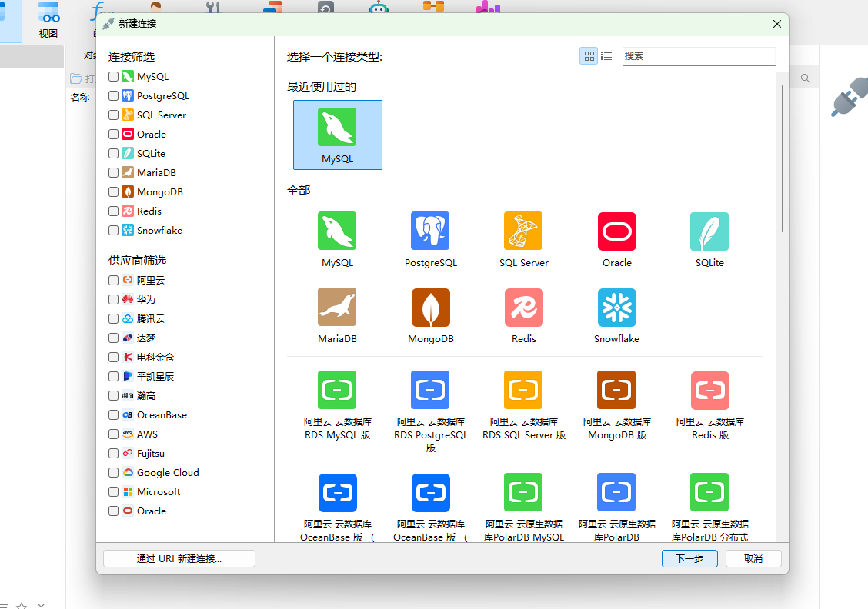This screenshot has height=609, width=868.
Task: Click the connection list vertical scrollbar
Action: tap(782, 158)
